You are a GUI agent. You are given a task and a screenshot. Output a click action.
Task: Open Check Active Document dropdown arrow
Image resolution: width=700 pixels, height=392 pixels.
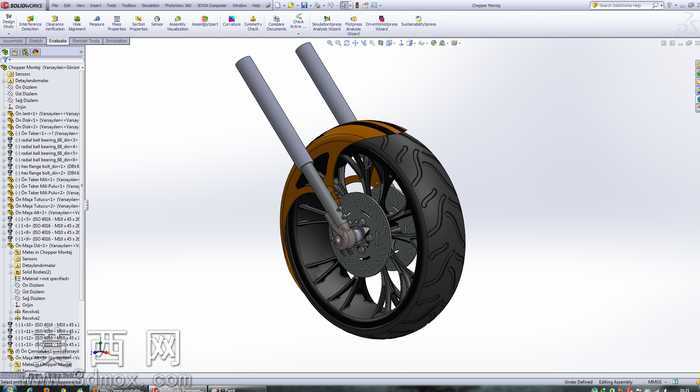point(298,33)
